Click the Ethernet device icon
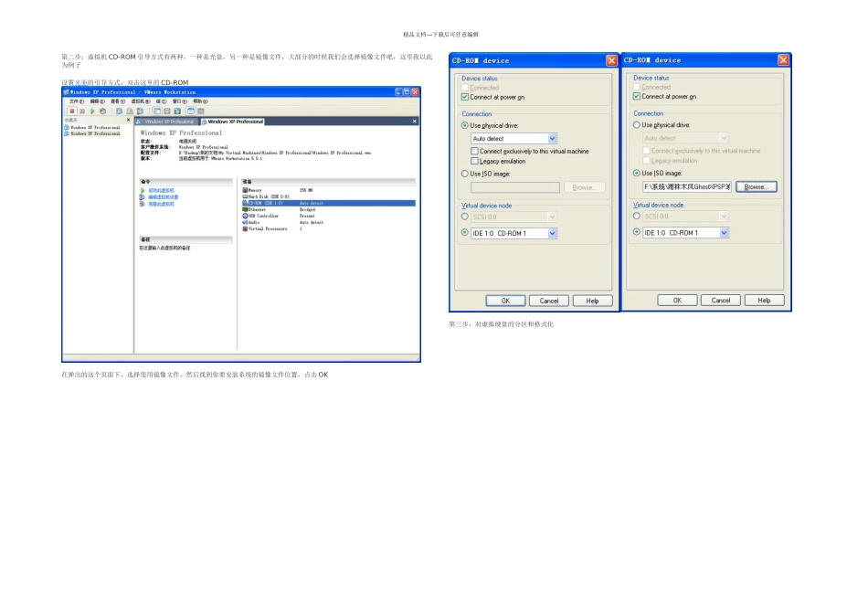This screenshot has height=614, width=868. tap(245, 210)
